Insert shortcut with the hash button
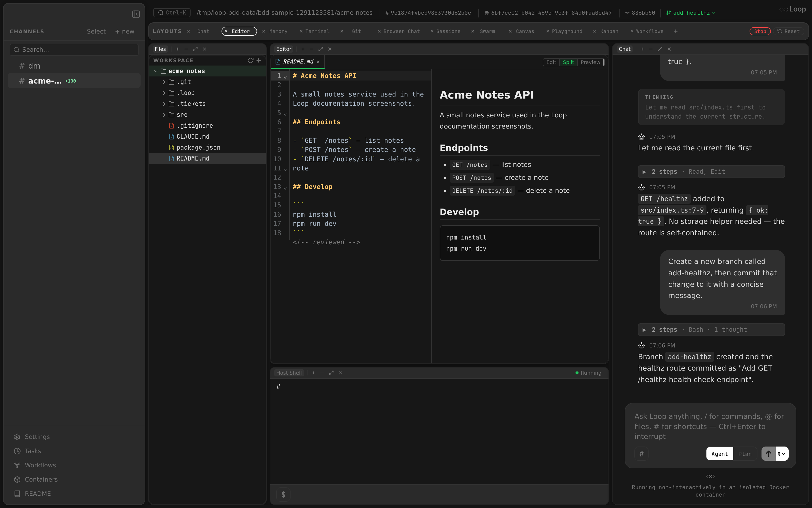 click(641, 454)
